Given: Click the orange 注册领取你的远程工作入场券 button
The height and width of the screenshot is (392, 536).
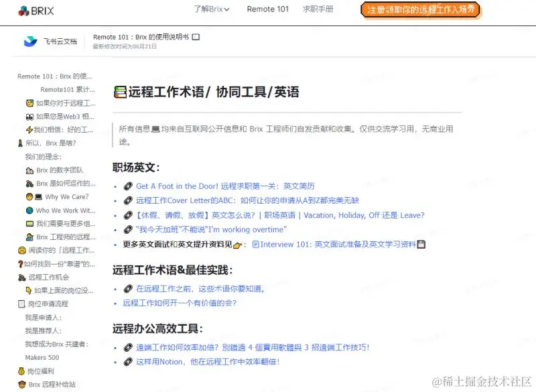Looking at the screenshot, I should 421,10.
